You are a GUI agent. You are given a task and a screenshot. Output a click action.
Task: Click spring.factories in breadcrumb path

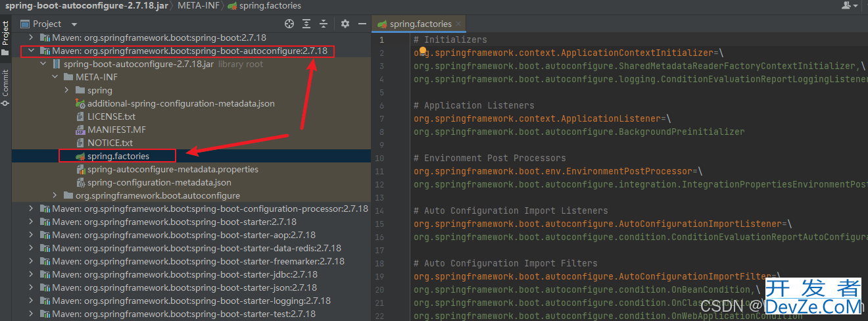pyautogui.click(x=270, y=5)
